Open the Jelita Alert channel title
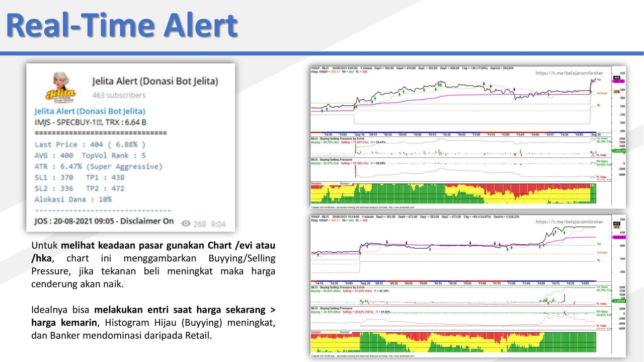The image size is (644, 362). pyautogui.click(x=155, y=81)
